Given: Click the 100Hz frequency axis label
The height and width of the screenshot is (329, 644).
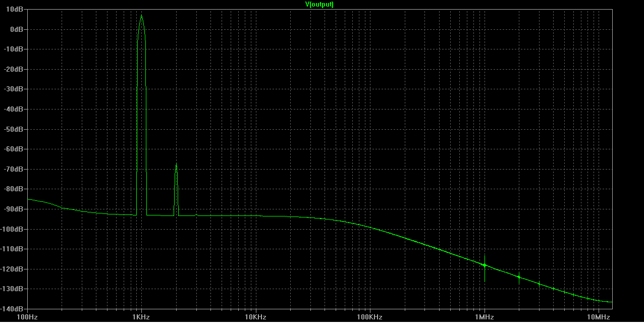Looking at the screenshot, I should 27,317.
